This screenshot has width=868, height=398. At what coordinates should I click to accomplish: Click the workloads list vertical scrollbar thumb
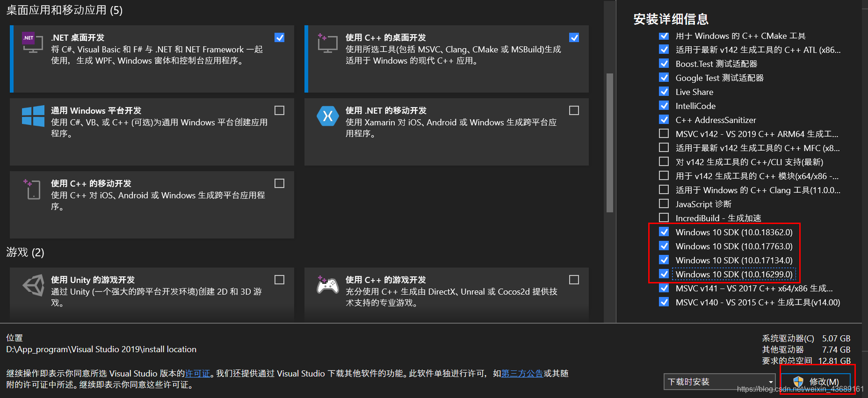(x=609, y=143)
